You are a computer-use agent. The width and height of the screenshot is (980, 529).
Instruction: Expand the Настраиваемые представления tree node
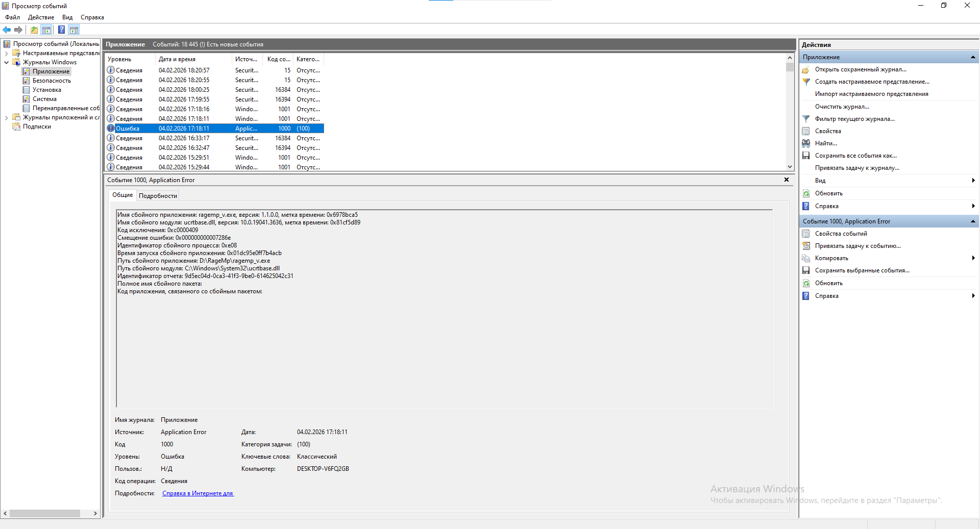click(6, 53)
